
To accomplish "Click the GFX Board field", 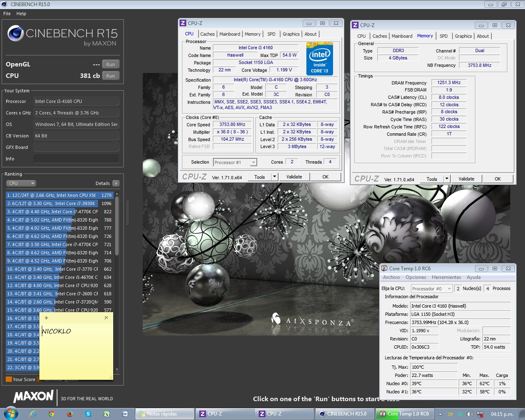I will (76, 147).
